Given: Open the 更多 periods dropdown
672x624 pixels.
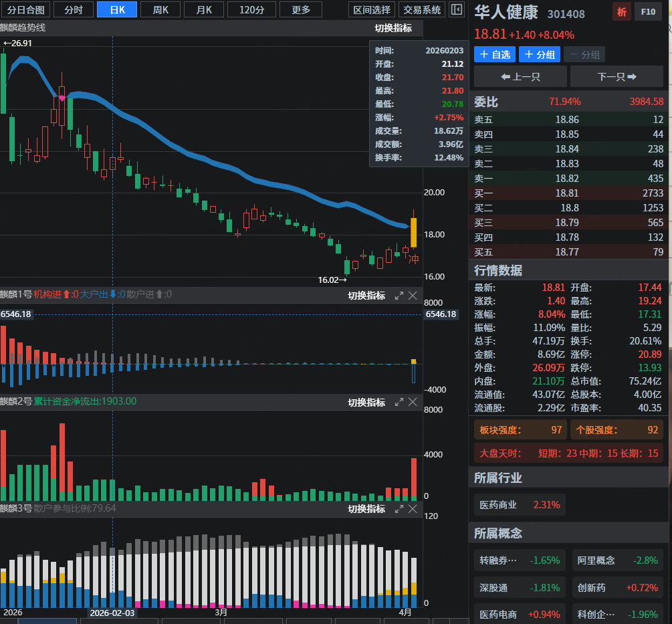Looking at the screenshot, I should (302, 9).
